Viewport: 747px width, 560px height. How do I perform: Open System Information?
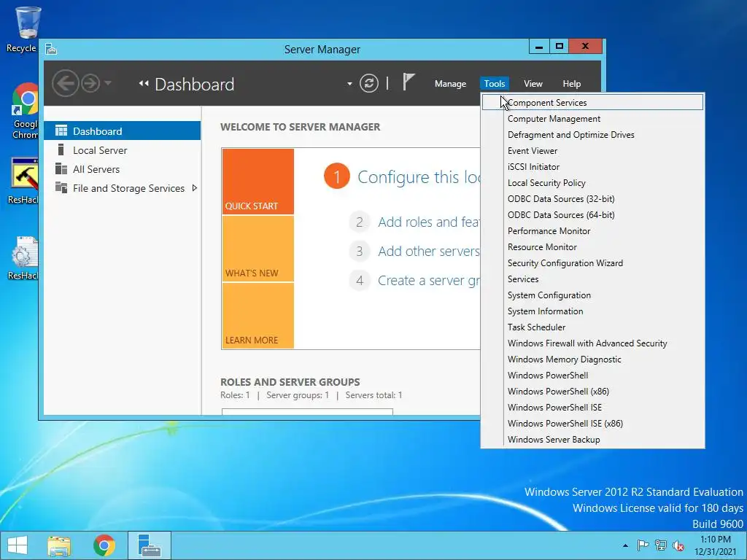592,311
